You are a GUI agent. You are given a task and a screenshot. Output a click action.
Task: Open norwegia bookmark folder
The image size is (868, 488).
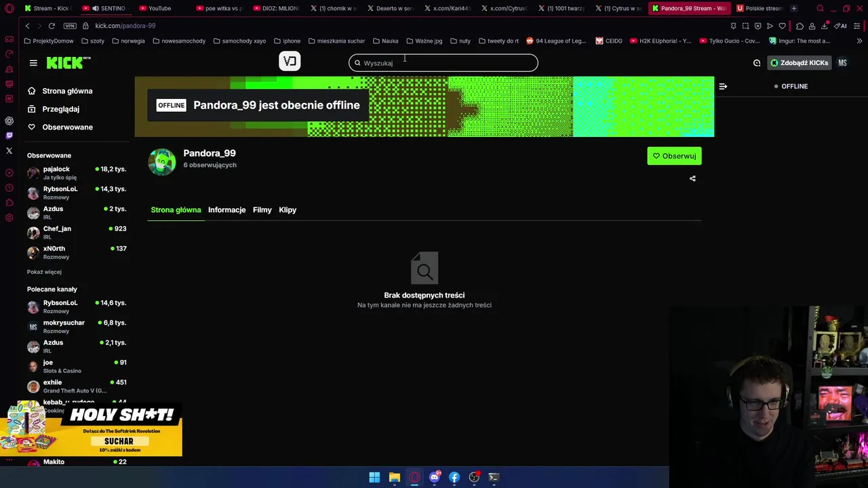[128, 41]
